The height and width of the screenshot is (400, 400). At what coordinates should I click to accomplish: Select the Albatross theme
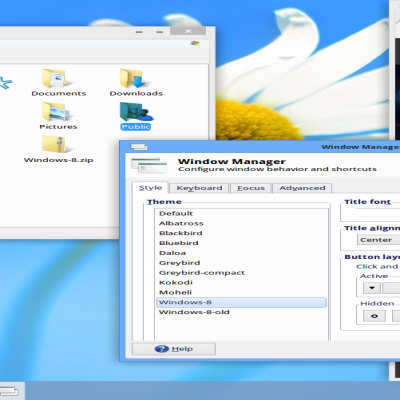(241, 223)
